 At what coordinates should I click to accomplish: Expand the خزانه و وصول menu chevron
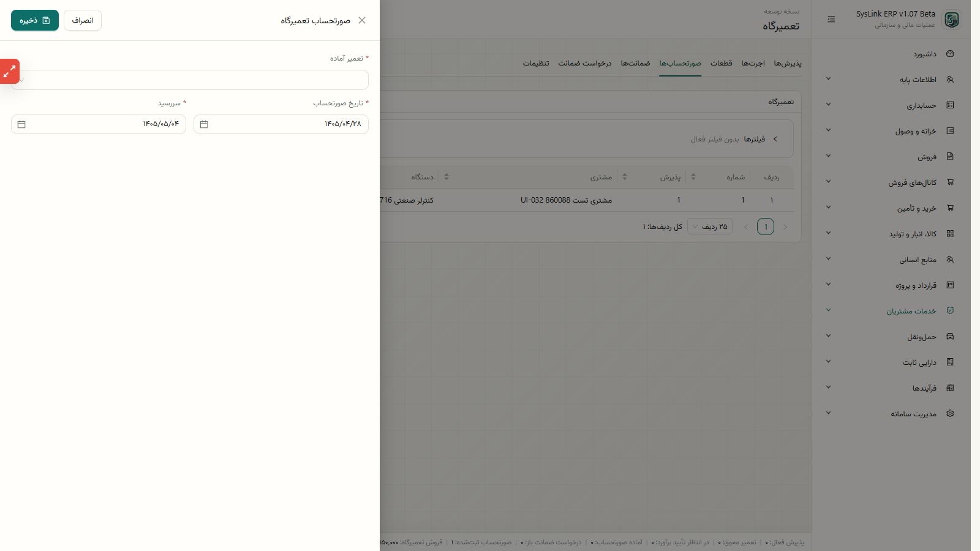click(828, 130)
